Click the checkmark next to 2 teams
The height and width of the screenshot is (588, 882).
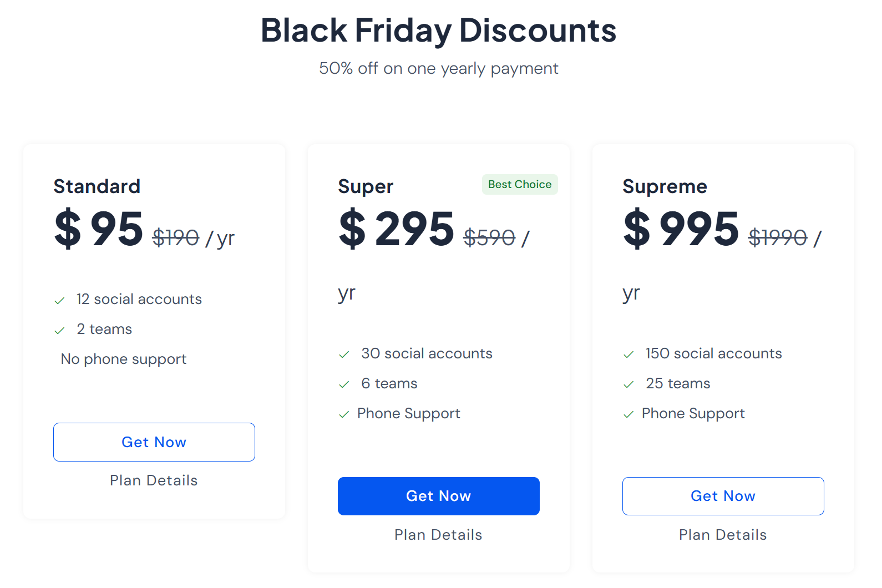[x=59, y=331]
